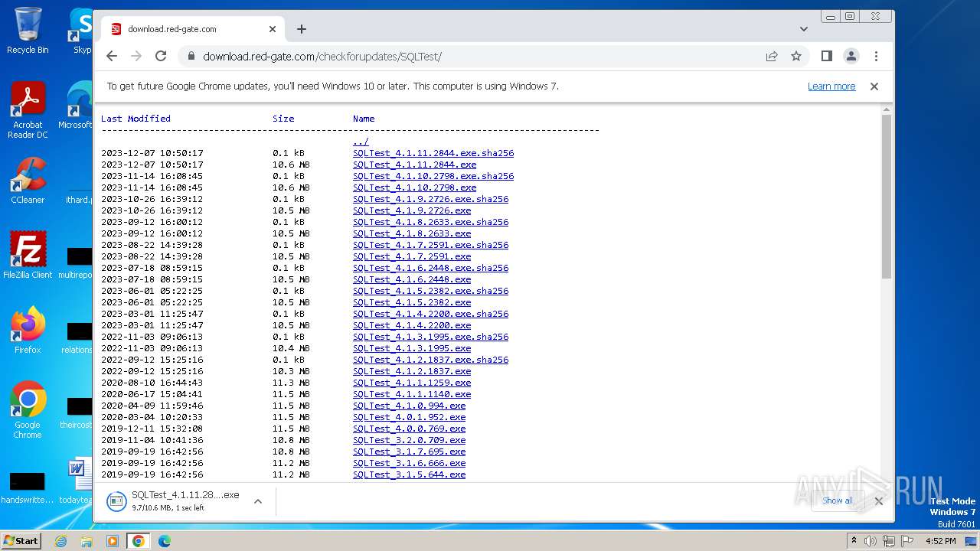
Task: Open the Acrobat Reader DC desktop icon
Action: click(28, 110)
